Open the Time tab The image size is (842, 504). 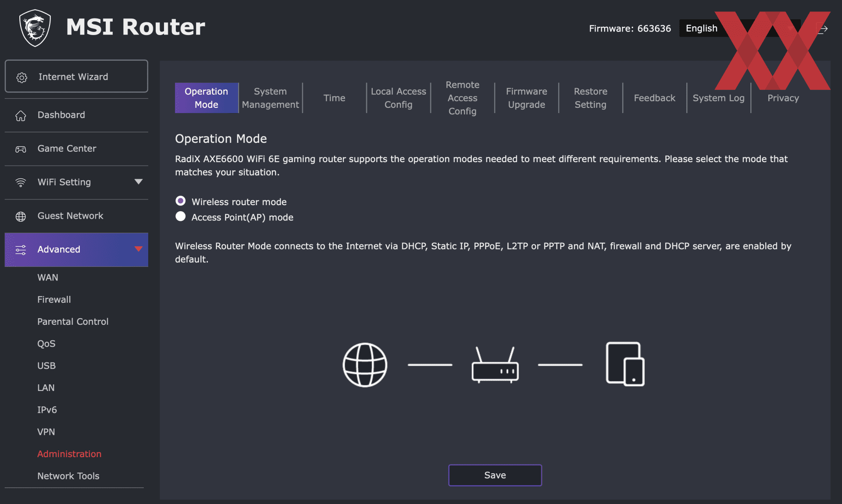(334, 98)
